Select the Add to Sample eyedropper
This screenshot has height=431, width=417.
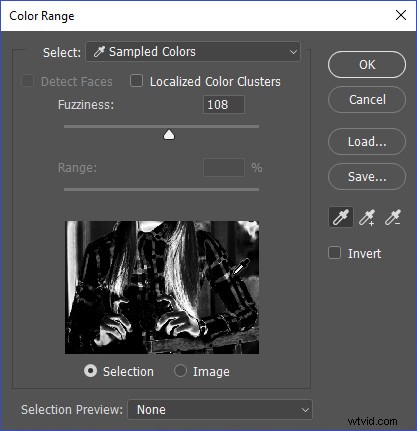click(367, 217)
